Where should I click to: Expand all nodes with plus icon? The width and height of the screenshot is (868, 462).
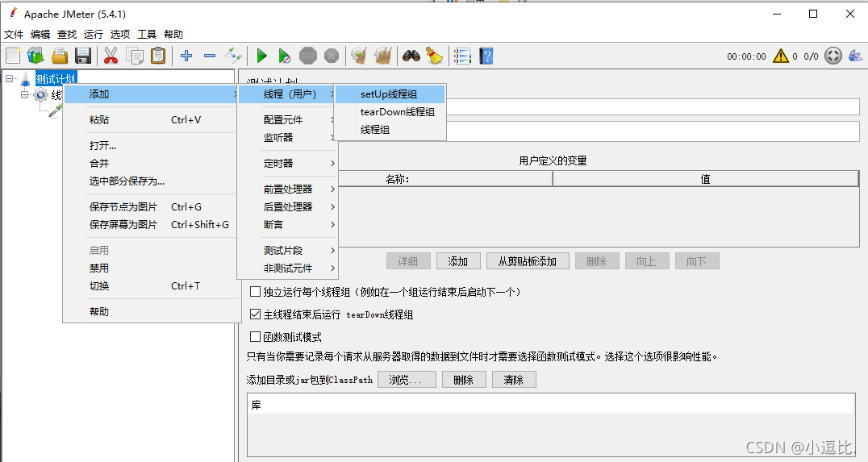pos(186,56)
